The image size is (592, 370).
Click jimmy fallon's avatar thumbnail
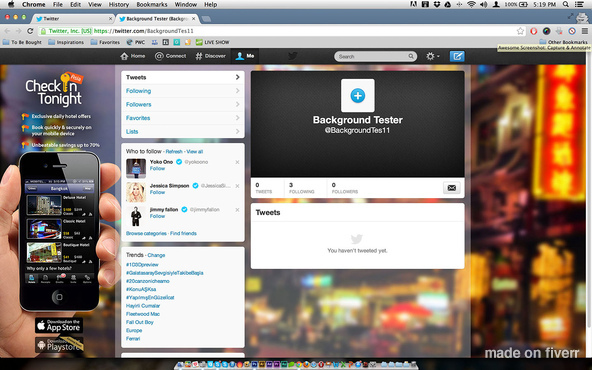(136, 216)
